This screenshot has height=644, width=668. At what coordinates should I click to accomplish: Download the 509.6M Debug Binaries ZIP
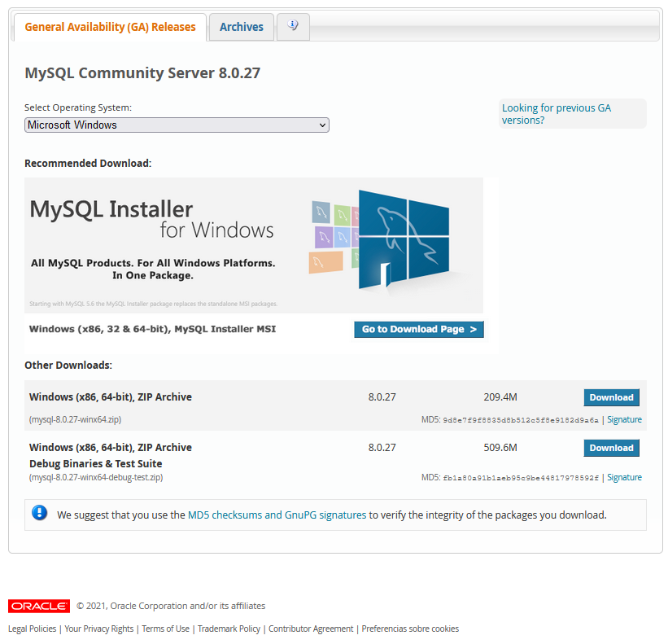tap(611, 448)
